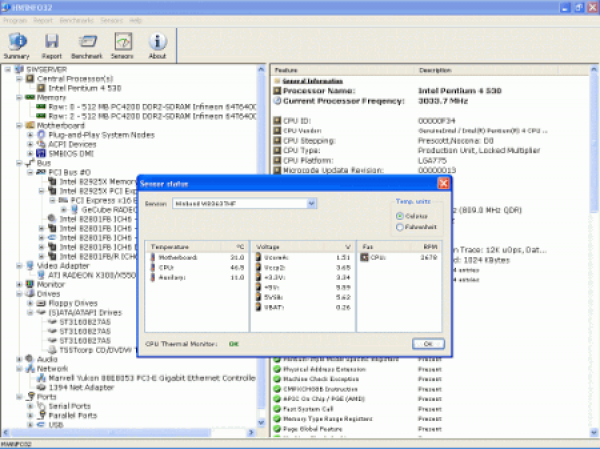Click the Network tree icon
The image size is (600, 449).
(30, 369)
